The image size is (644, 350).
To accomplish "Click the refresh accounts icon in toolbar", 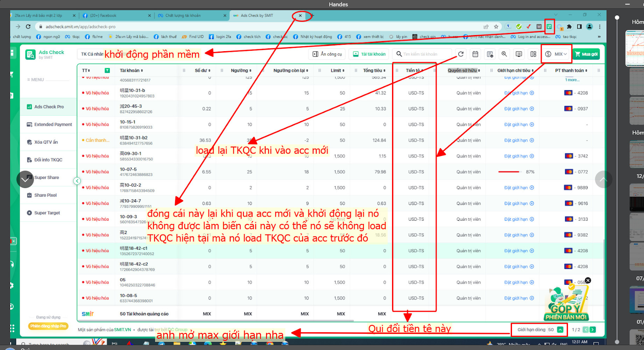I will (x=461, y=54).
